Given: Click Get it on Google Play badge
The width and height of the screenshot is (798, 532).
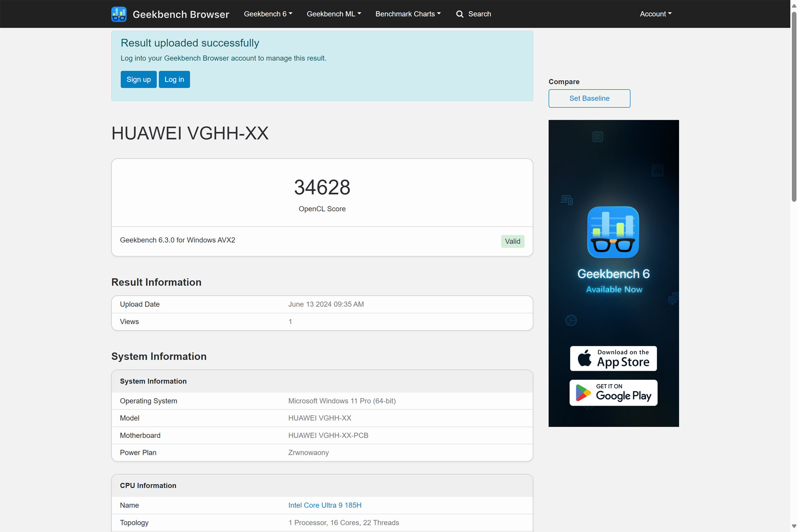Looking at the screenshot, I should 613,393.
